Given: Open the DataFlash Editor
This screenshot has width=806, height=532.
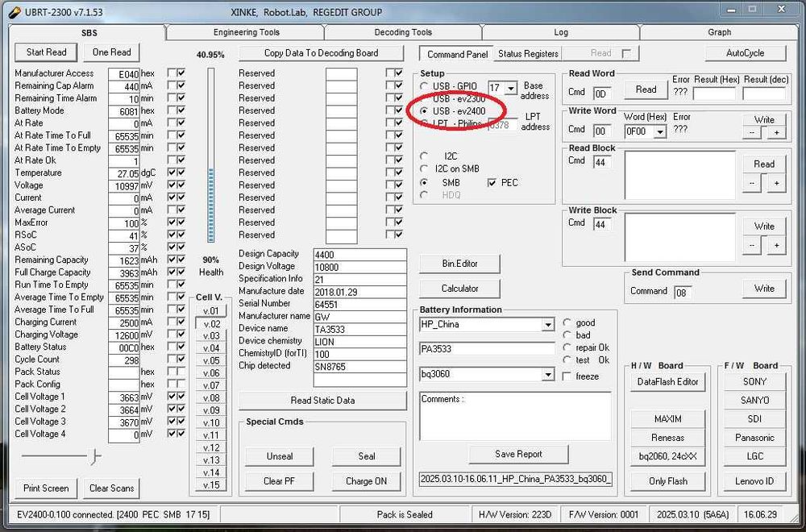Looking at the screenshot, I should (x=667, y=382).
